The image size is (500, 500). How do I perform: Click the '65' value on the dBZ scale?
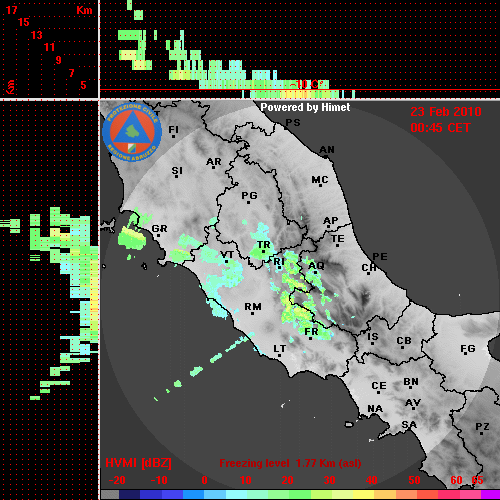[477, 480]
